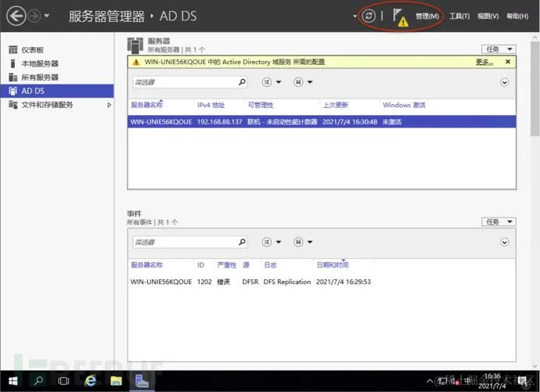The height and width of the screenshot is (392, 540).
Task: Click the 文件和存储服务 sidebar icon
Action: click(x=13, y=105)
